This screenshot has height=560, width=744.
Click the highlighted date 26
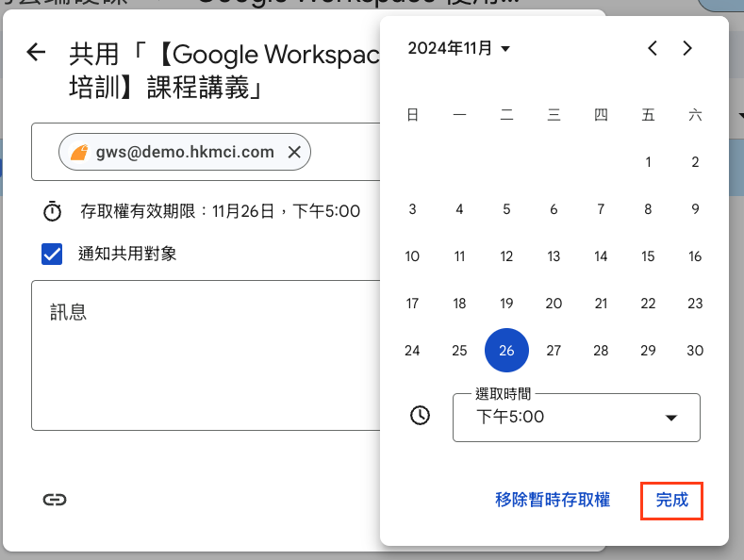(x=506, y=351)
